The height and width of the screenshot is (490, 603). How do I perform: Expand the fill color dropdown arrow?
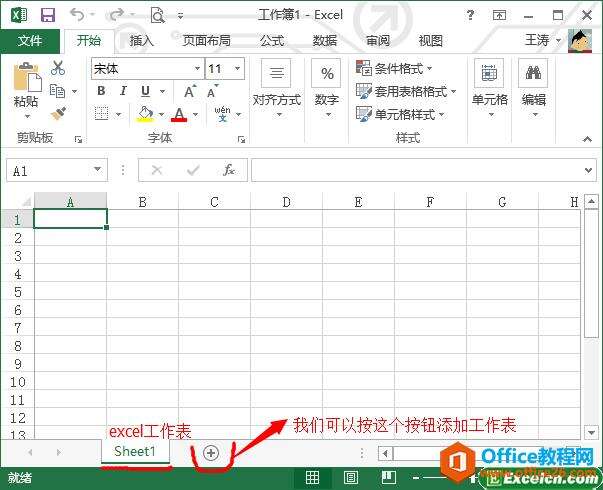pos(162,114)
